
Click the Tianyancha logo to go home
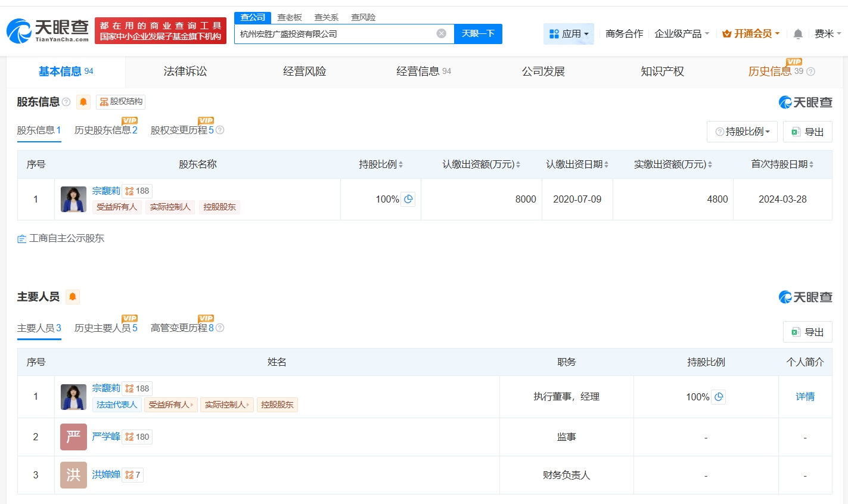tap(48, 31)
